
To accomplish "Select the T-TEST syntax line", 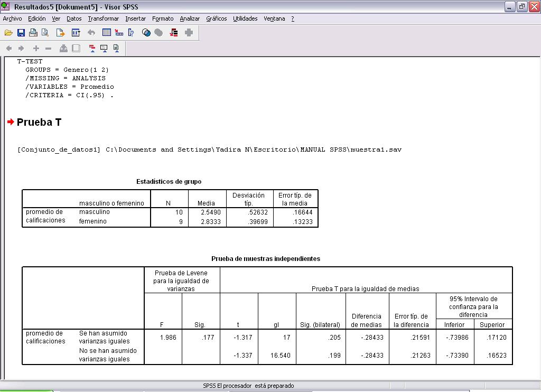I will coord(30,61).
